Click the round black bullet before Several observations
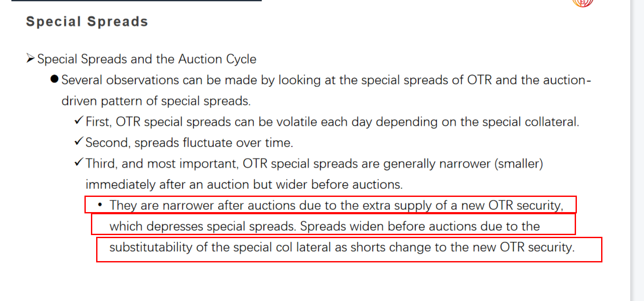 pos(54,80)
